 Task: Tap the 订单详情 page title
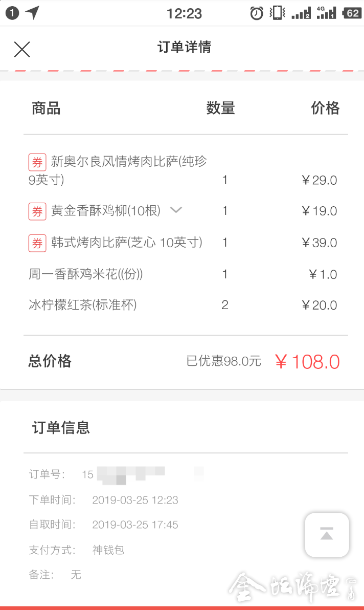184,48
